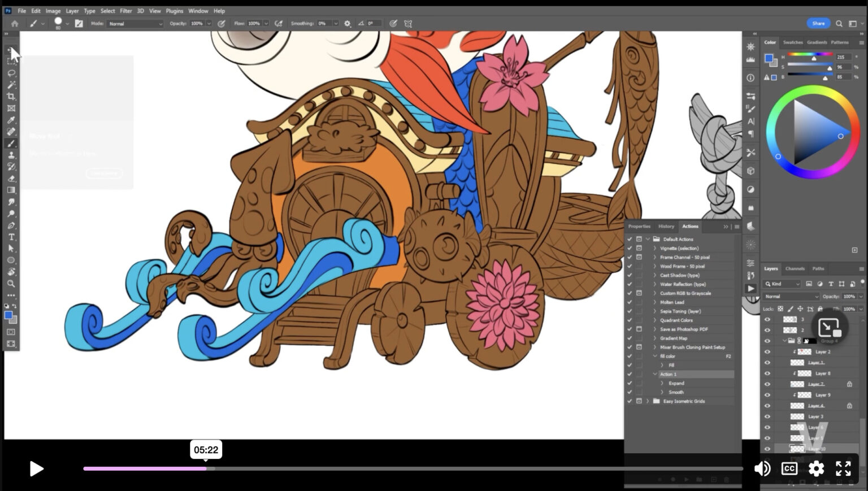Click the Share button
This screenshot has width=868, height=491.
(818, 23)
